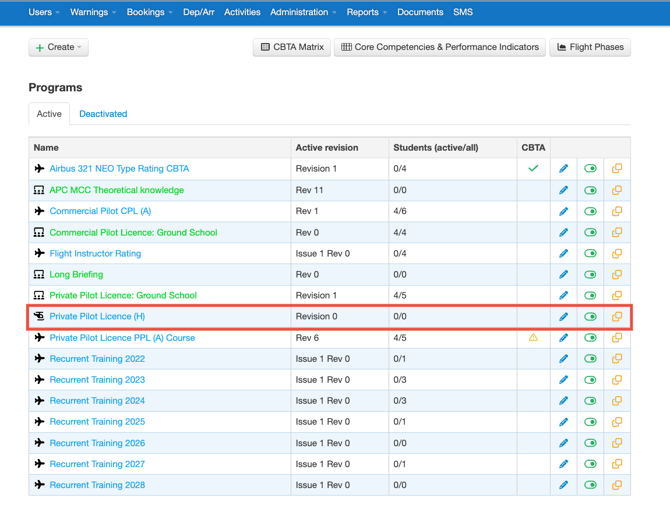Screen dimensions: 670x509
Task: Expand the Reports dropdown menu
Action: (366, 12)
